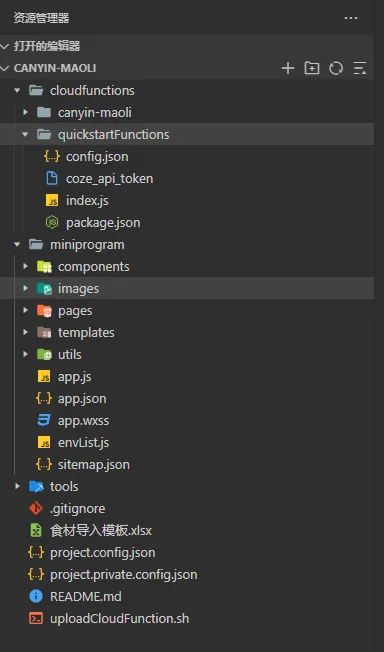This screenshot has width=384, height=652.
Task: Click the New Folder icon
Action: point(312,68)
